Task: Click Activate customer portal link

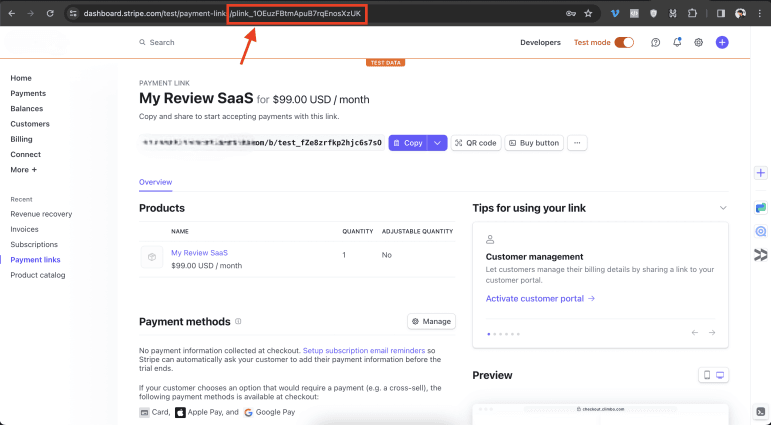Action: (540, 298)
